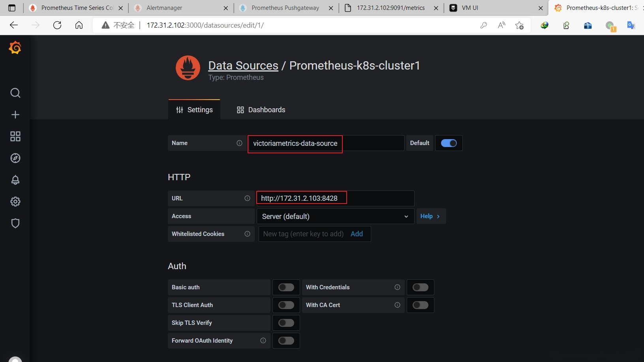Open the Server Admin shield icon
Viewport: 644px width, 362px height.
click(15, 223)
